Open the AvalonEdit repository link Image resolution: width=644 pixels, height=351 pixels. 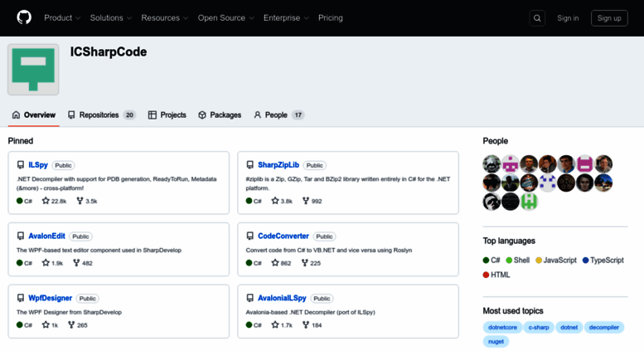click(46, 236)
